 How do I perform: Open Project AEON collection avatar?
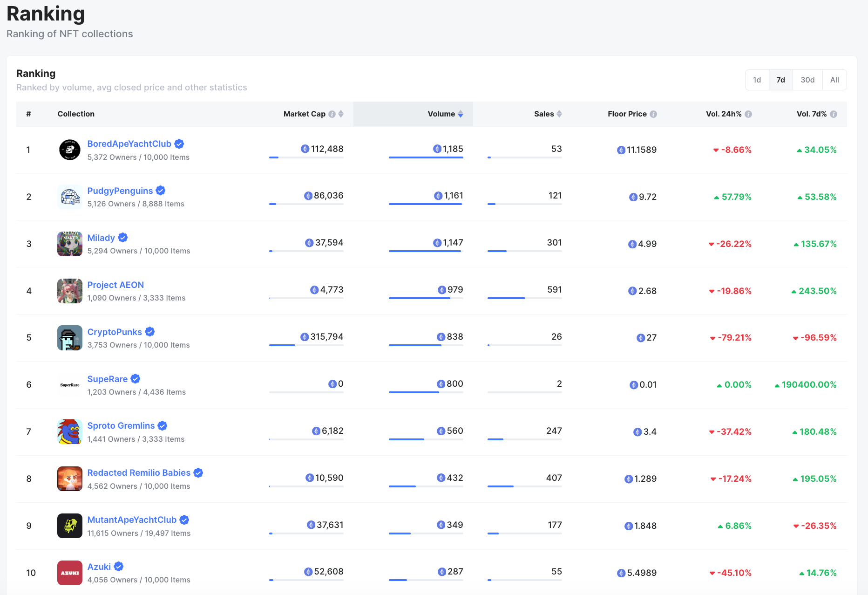pyautogui.click(x=70, y=291)
